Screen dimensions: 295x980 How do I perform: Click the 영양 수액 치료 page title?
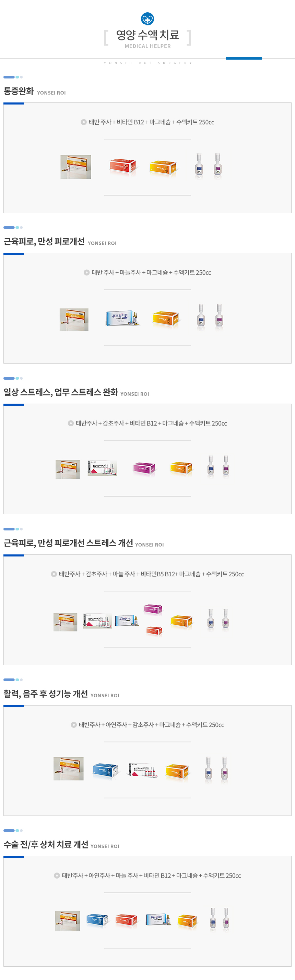(x=147, y=35)
